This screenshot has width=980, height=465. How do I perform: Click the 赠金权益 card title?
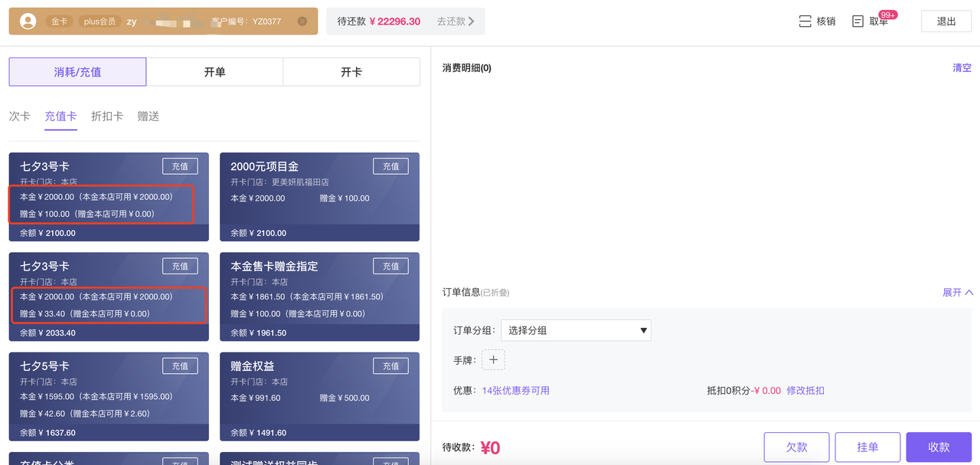(253, 366)
